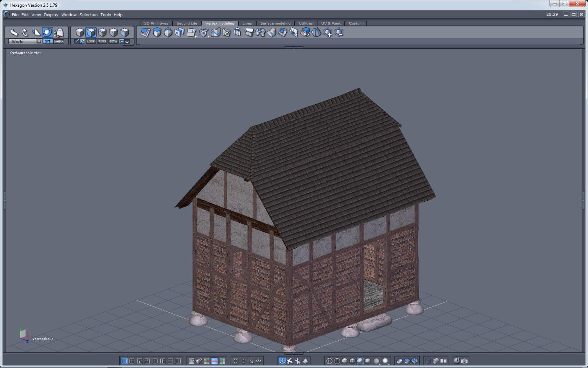Viewport: 588px width, 368px height.
Task: Choose the wireframe globe display mode
Action: click(x=329, y=361)
